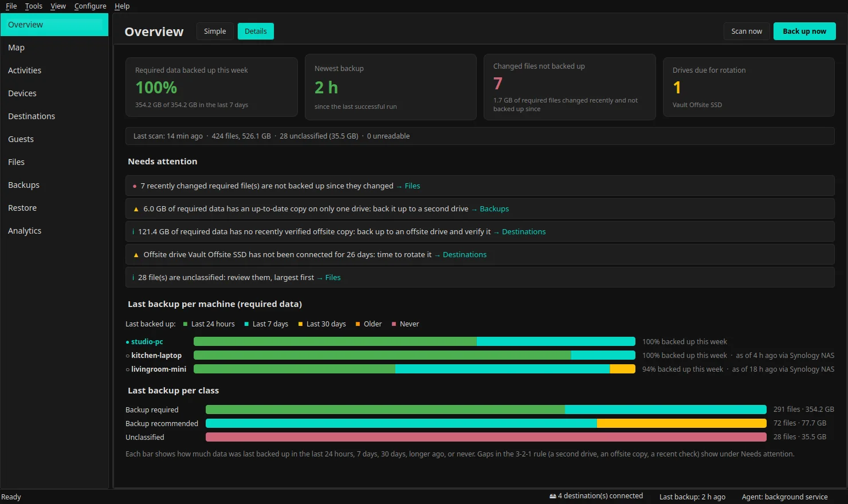Screen dimensions: 848x504
Task: Open the Map sidebar page
Action: click(54, 48)
